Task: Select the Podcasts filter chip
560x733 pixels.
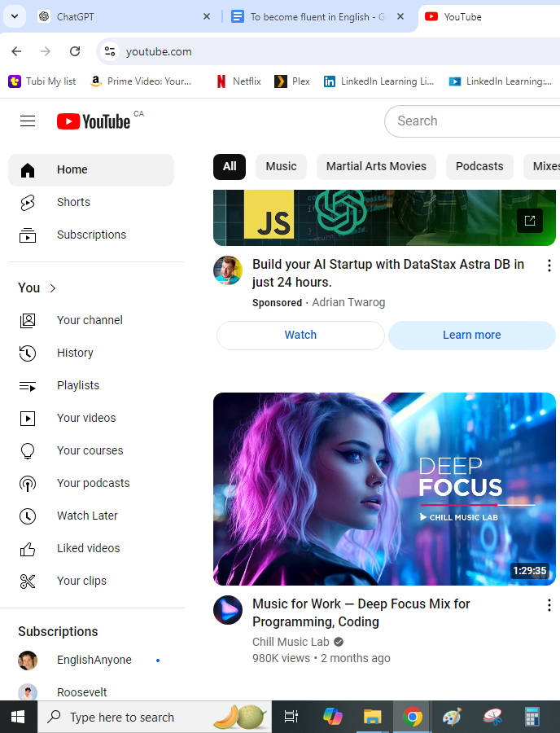Action: pos(479,166)
